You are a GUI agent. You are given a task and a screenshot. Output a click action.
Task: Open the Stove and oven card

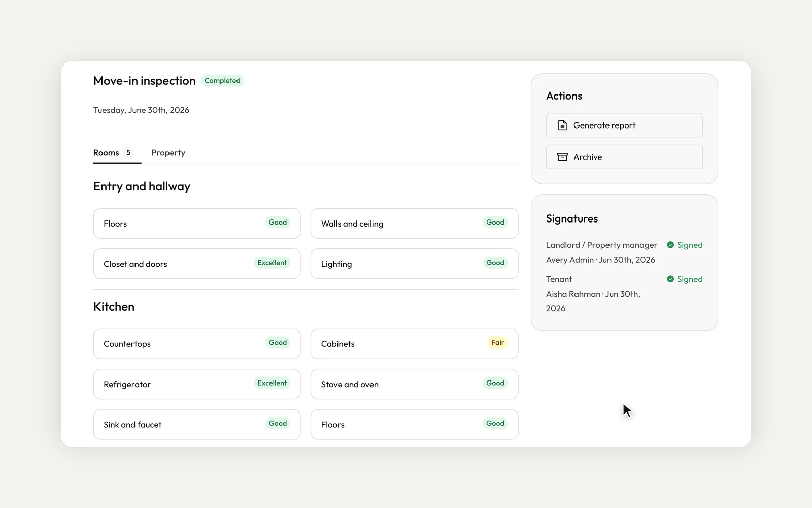(414, 384)
